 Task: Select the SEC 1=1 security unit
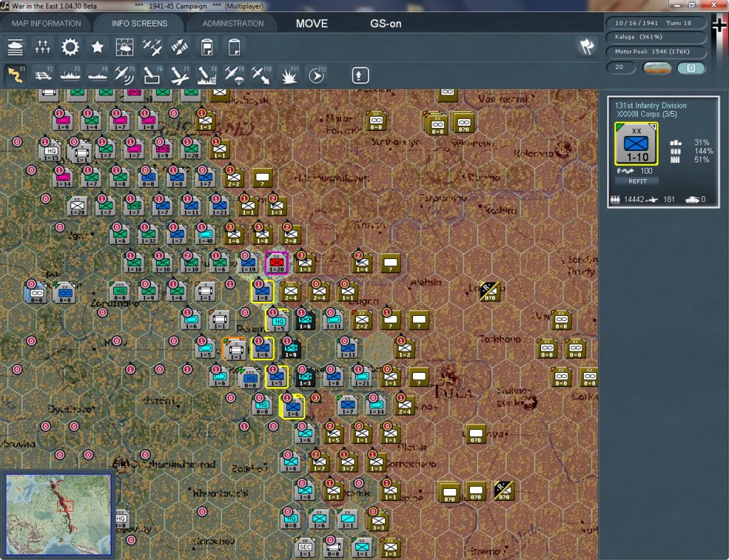305,548
